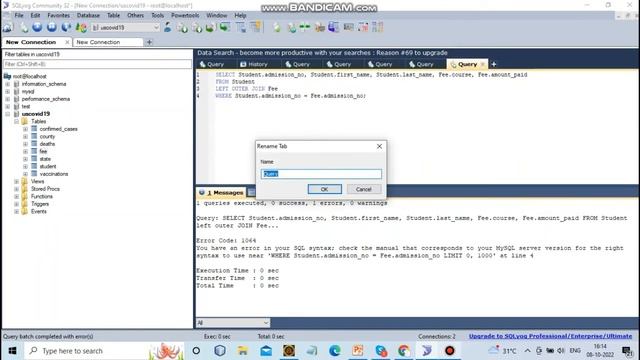Open the All filter dropdown below messages
The image size is (640, 360).
coord(233,323)
